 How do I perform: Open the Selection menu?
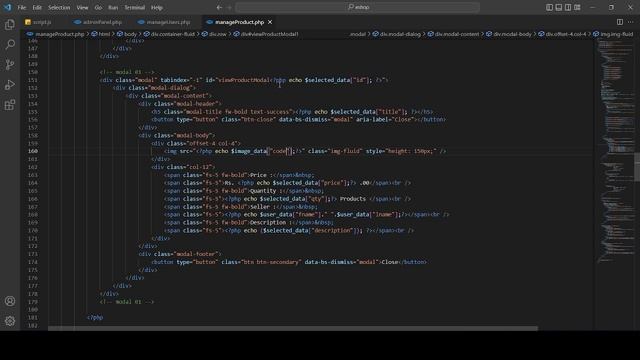[x=59, y=7]
